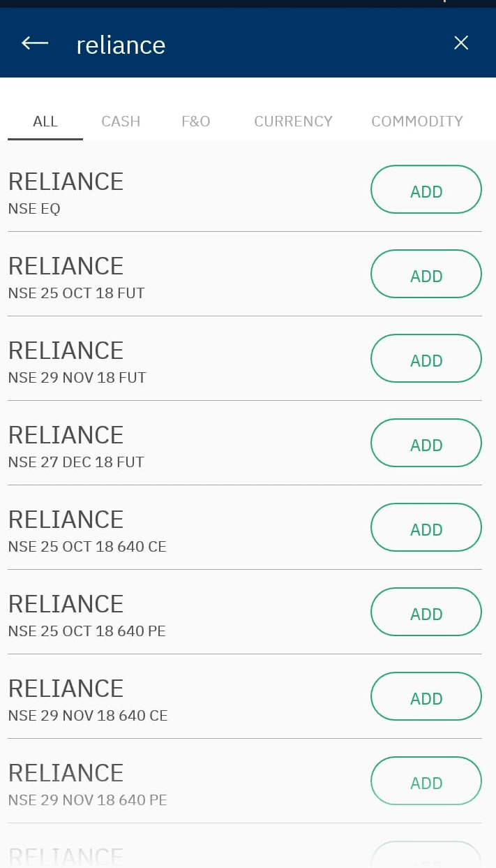Open the F&O tab
The width and height of the screenshot is (496, 868).
pos(195,121)
